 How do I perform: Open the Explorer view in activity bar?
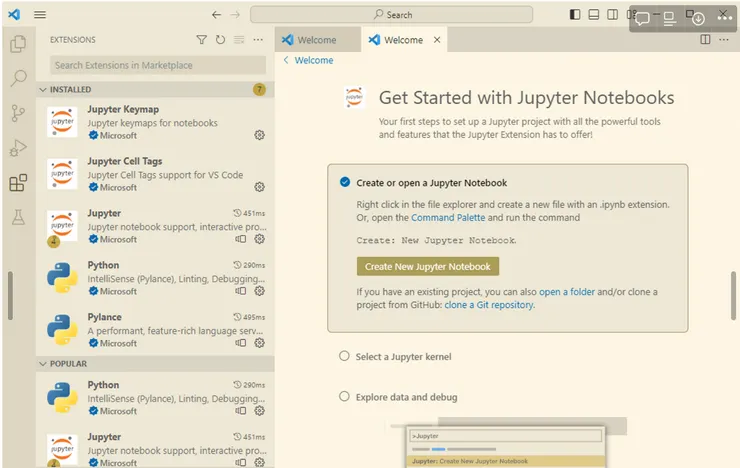[18, 44]
